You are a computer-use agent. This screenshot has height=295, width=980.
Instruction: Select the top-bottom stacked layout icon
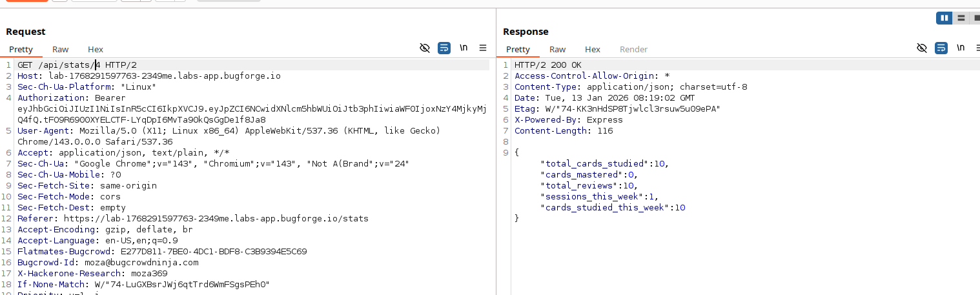click(x=961, y=18)
